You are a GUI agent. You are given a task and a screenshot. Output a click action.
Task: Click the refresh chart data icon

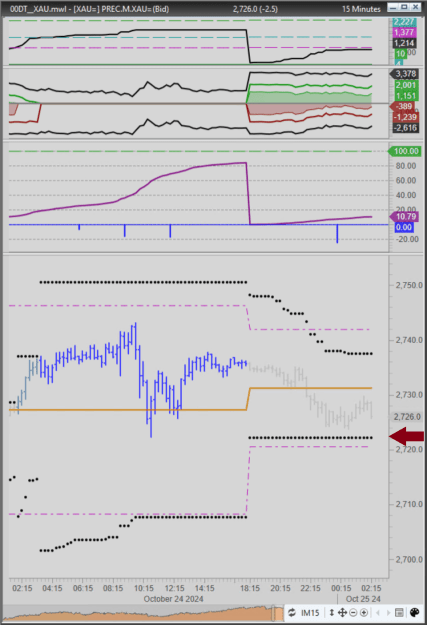(x=292, y=612)
